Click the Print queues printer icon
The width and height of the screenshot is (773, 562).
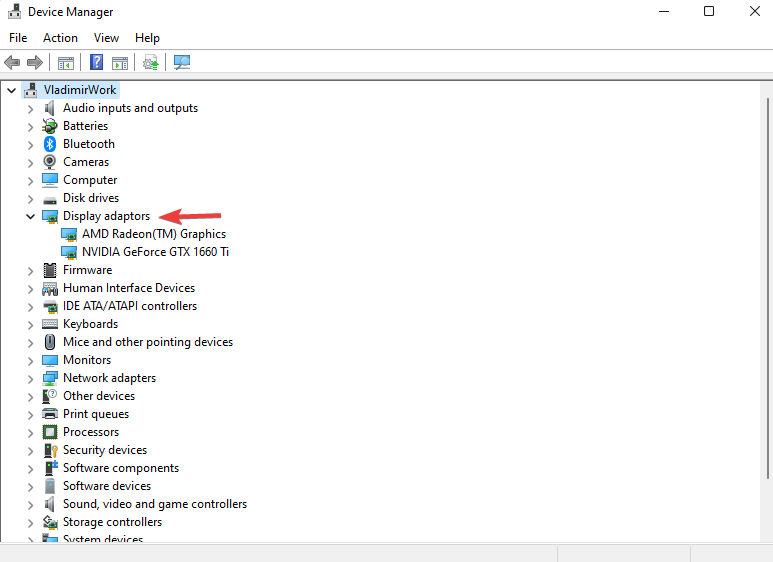50,414
